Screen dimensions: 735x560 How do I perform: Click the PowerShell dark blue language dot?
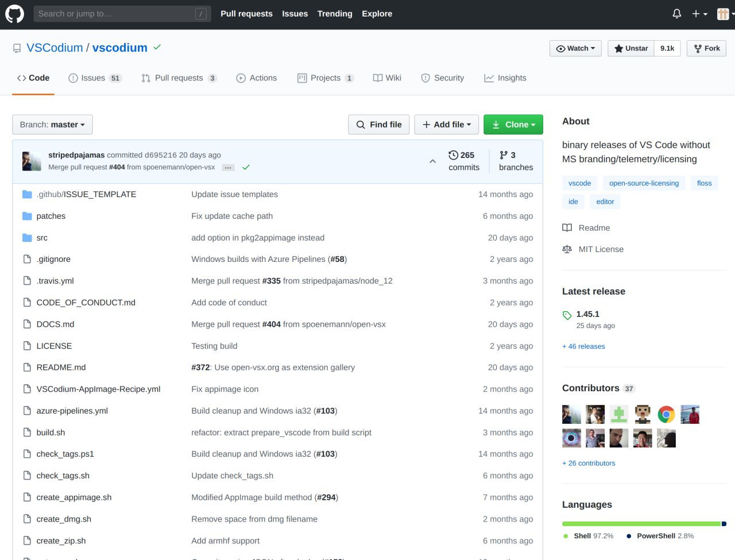(629, 536)
